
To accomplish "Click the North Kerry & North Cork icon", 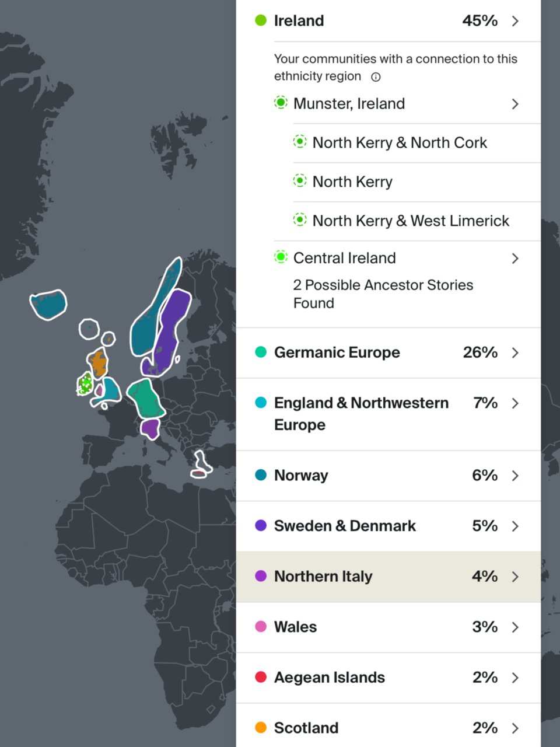I will (x=300, y=142).
